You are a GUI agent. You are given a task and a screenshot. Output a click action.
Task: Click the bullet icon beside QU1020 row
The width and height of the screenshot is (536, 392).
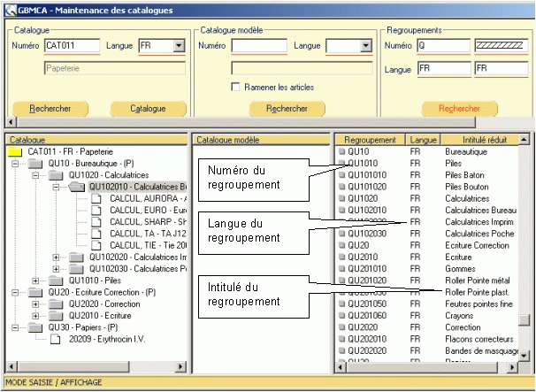pyautogui.click(x=341, y=199)
